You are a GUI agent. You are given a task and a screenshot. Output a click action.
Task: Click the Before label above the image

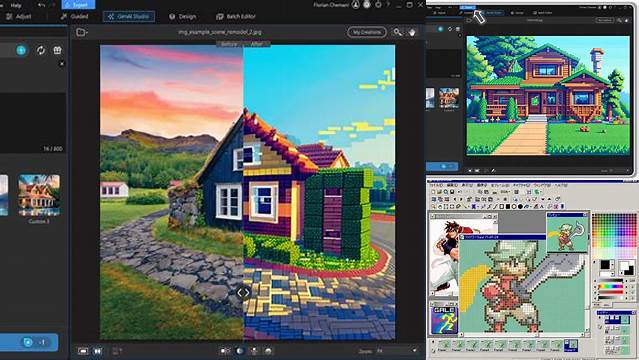229,44
